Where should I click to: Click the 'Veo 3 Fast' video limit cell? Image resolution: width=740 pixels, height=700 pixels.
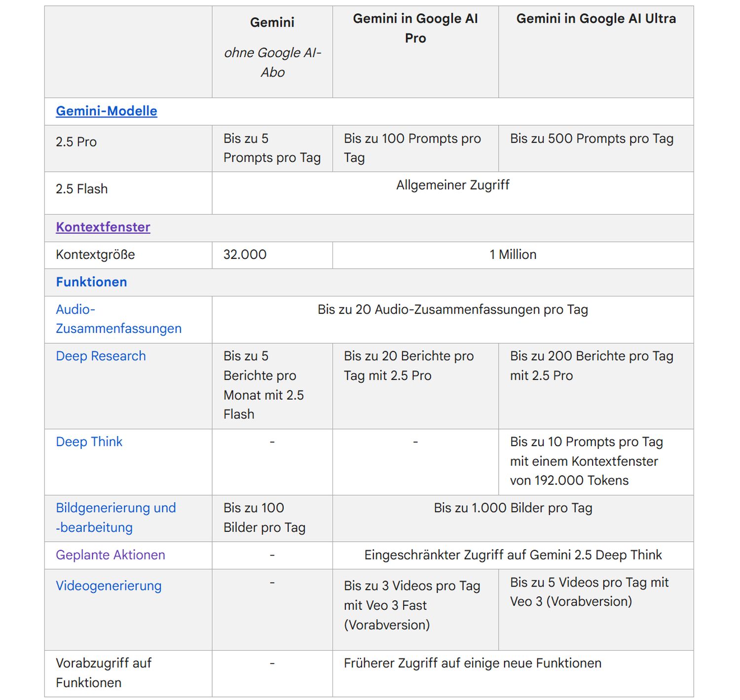(x=412, y=605)
